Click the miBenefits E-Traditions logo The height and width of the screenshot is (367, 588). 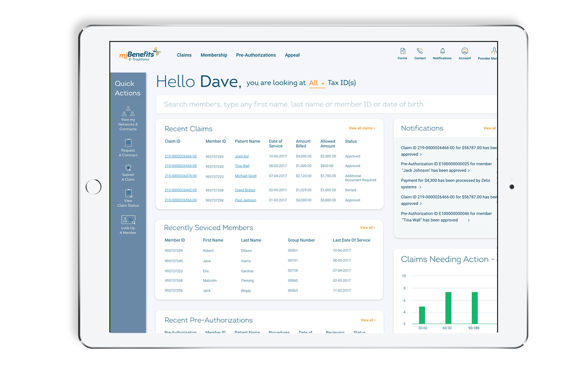pyautogui.click(x=140, y=54)
